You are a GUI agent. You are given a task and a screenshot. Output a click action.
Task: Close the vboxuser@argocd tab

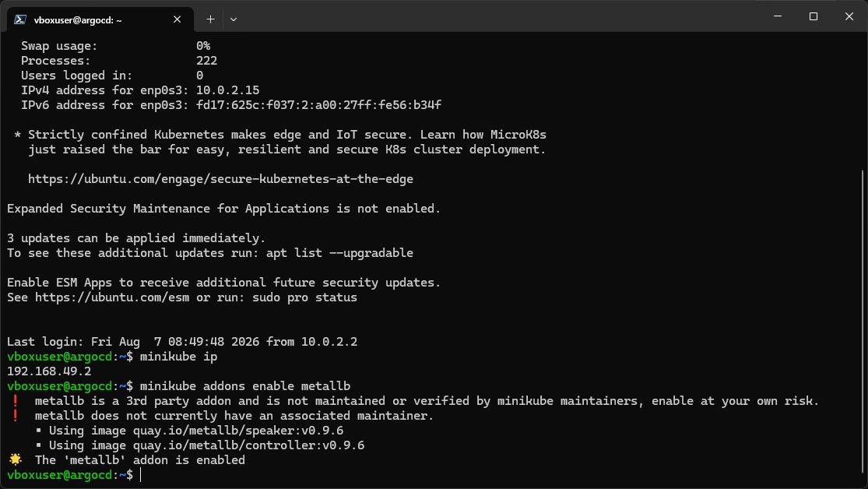(x=177, y=19)
